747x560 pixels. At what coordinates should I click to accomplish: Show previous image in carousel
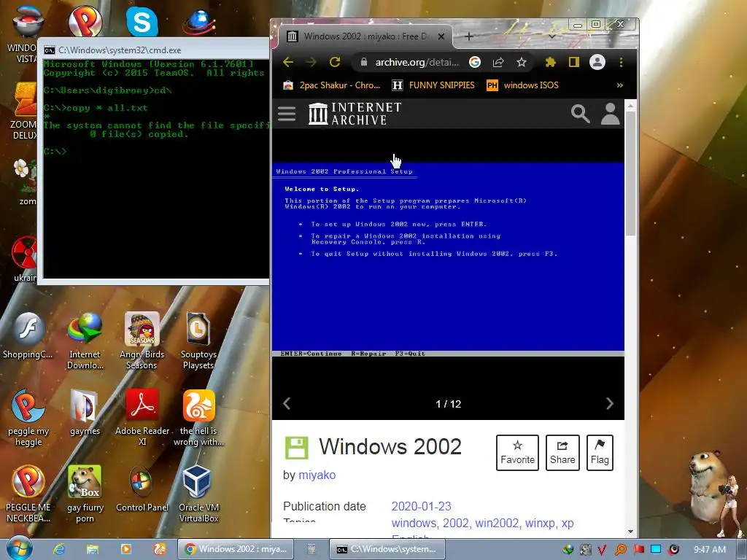287,404
